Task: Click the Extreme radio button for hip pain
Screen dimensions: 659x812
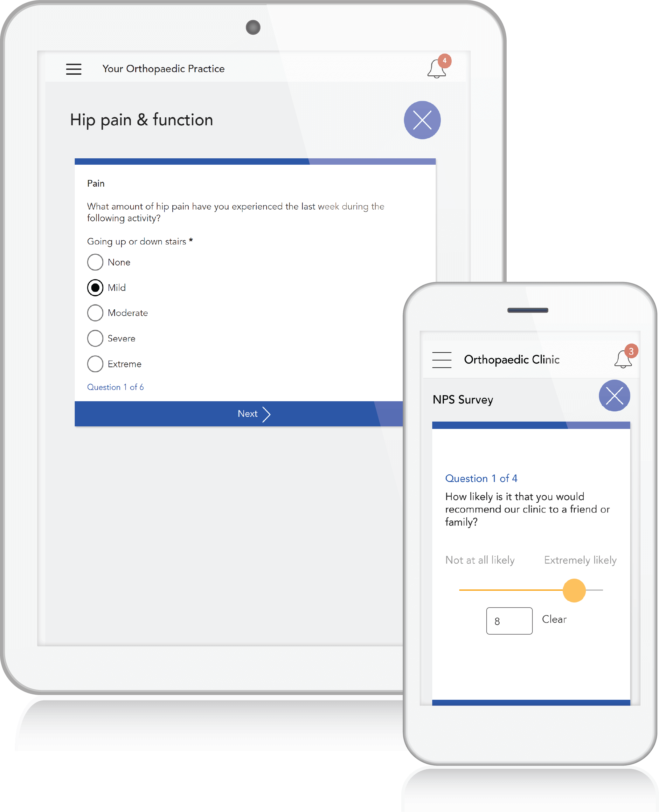Action: [95, 364]
